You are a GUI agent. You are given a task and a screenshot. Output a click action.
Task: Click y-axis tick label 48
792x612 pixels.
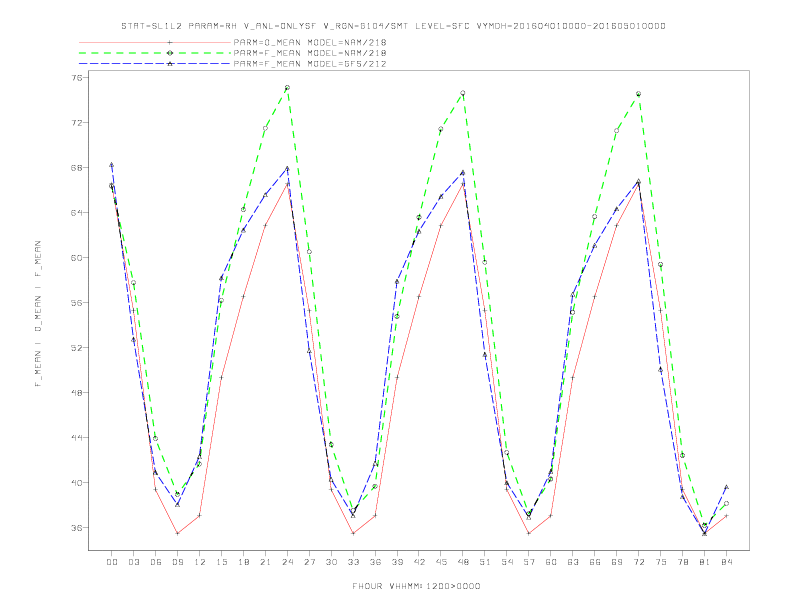point(79,392)
